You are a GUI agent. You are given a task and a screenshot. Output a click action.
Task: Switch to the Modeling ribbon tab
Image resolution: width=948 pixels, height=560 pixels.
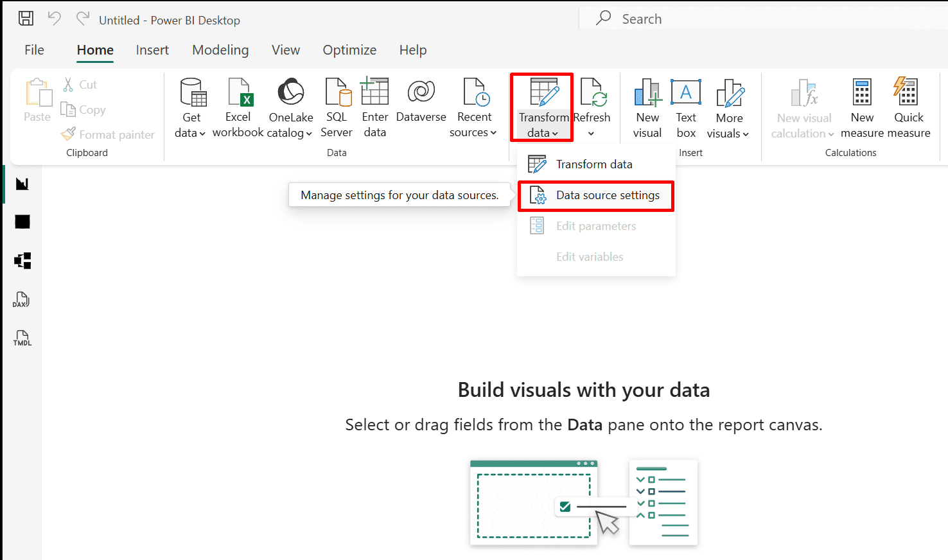220,50
